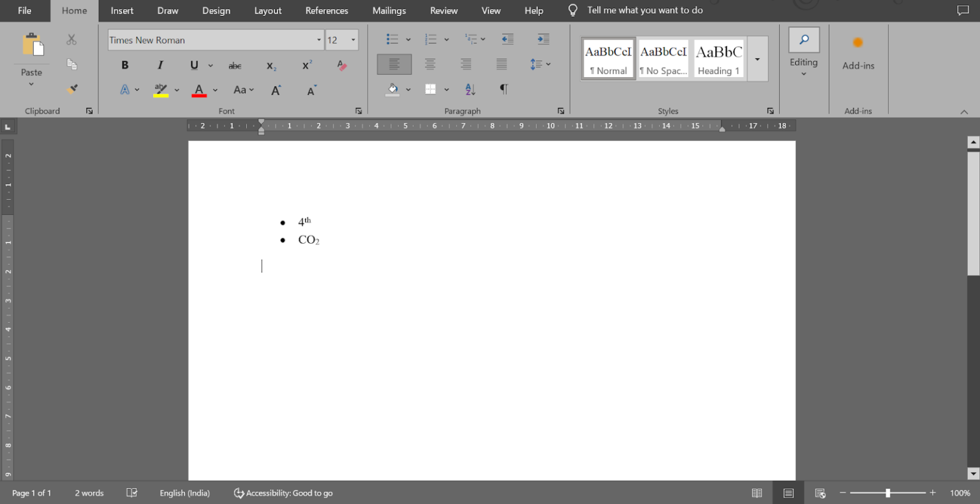Open the Line Spacing dropdown

click(540, 64)
